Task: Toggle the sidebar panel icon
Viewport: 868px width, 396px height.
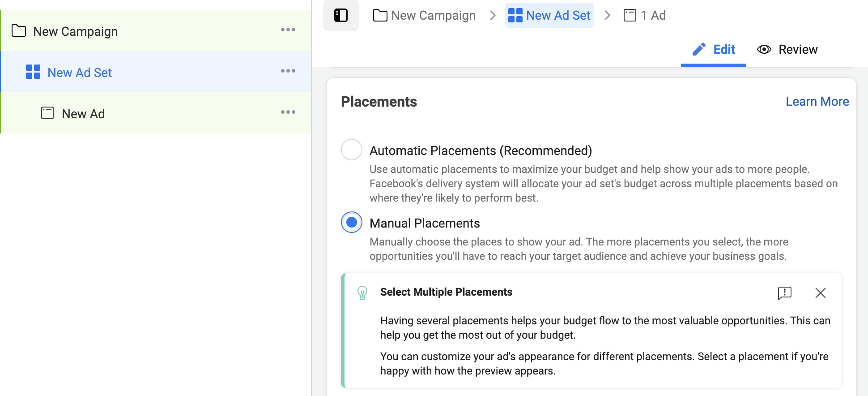Action: (341, 15)
